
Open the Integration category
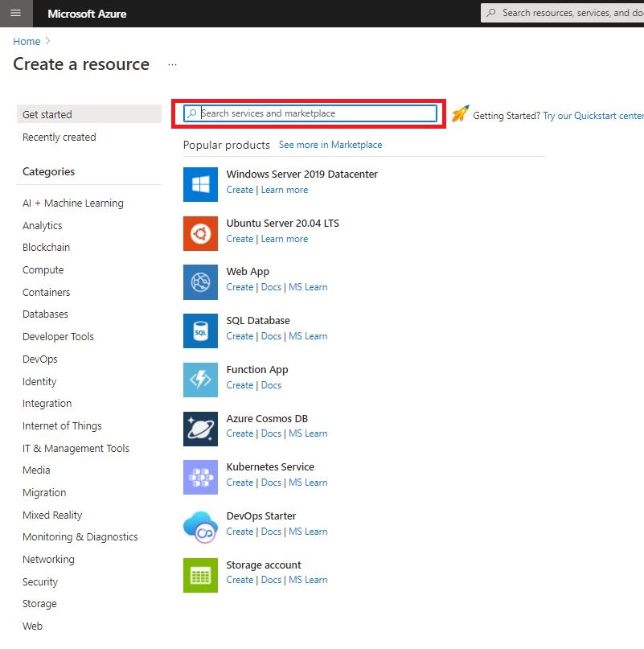(x=47, y=404)
